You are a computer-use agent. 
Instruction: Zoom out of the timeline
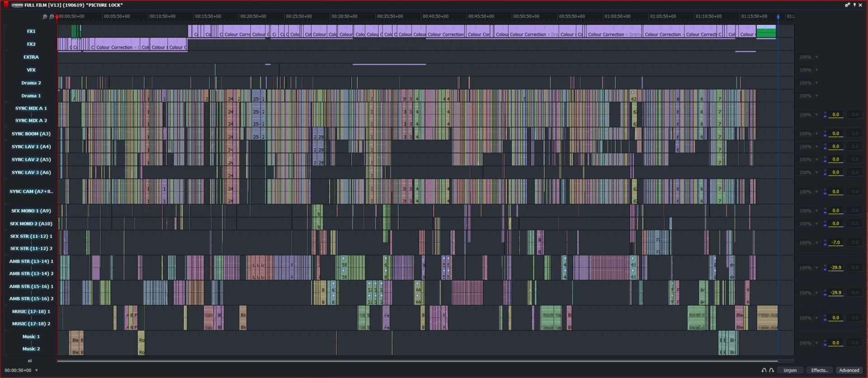point(52,17)
